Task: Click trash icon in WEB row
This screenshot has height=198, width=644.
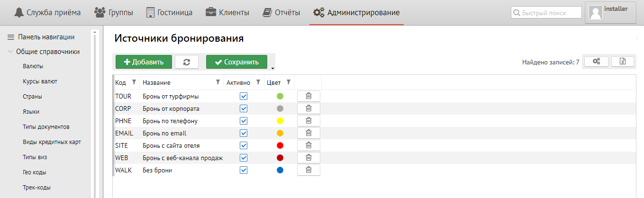Action: (308, 158)
